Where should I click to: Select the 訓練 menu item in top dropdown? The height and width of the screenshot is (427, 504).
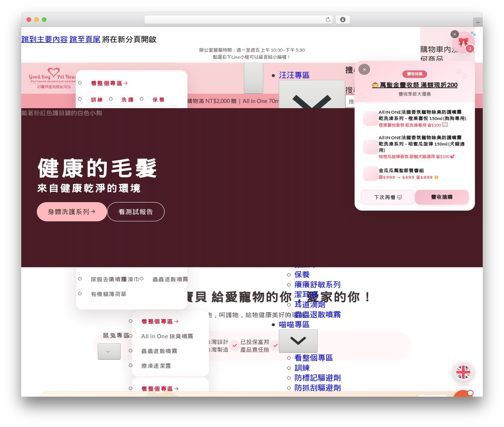[97, 100]
